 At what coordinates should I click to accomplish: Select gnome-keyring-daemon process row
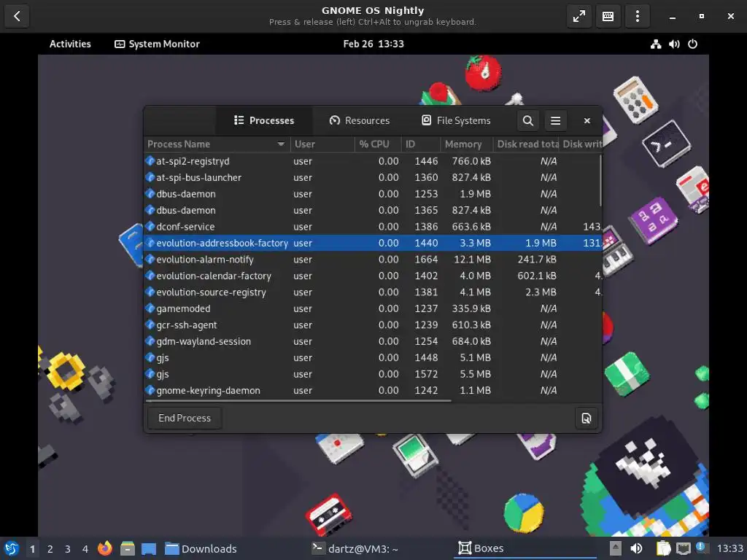click(373, 391)
